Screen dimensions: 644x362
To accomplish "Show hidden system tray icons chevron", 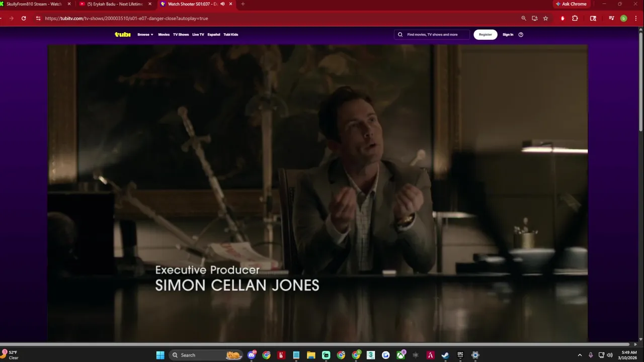I will pyautogui.click(x=580, y=355).
